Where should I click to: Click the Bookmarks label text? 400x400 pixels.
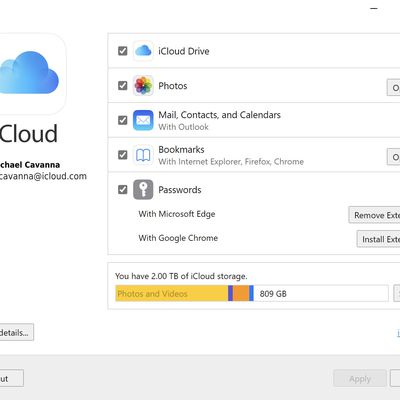181,149
